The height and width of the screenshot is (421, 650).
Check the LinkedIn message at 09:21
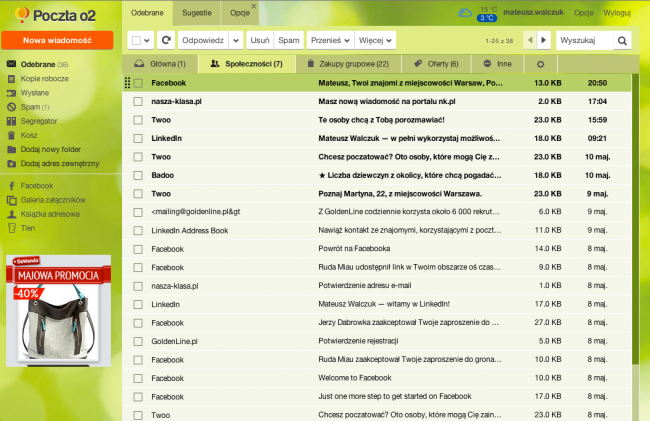coord(138,138)
